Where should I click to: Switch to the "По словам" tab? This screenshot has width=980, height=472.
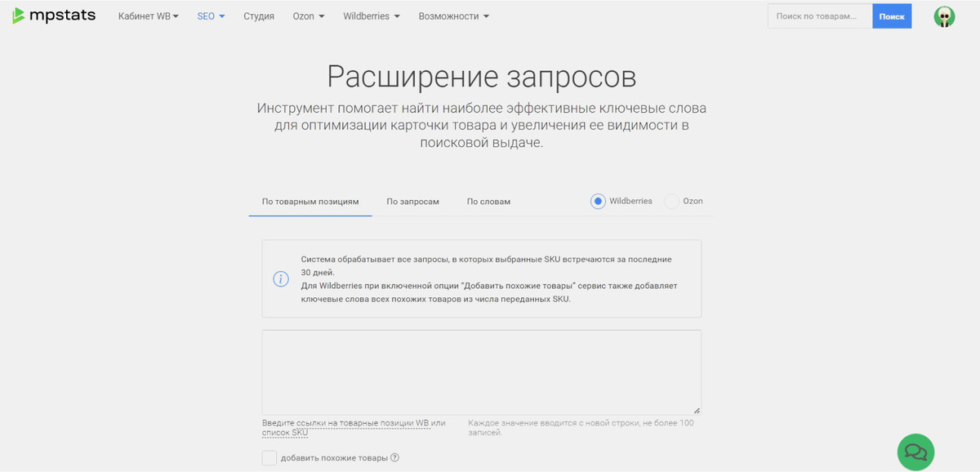(489, 202)
